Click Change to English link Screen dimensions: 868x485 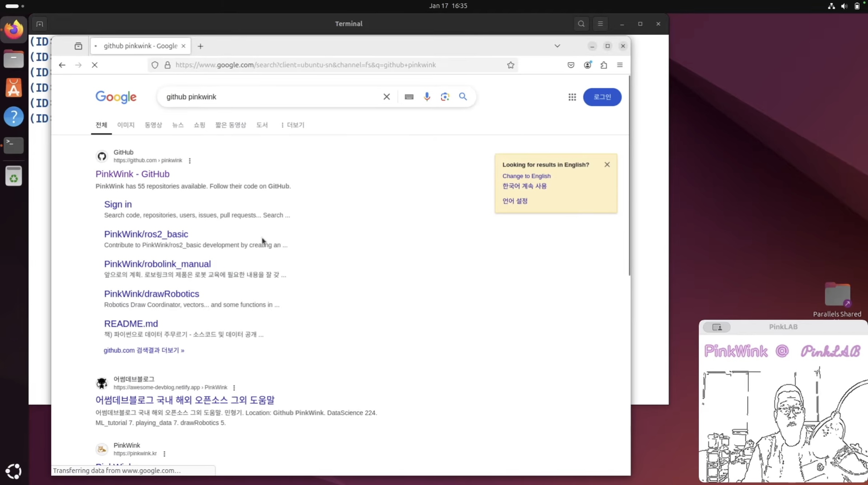pyautogui.click(x=526, y=176)
